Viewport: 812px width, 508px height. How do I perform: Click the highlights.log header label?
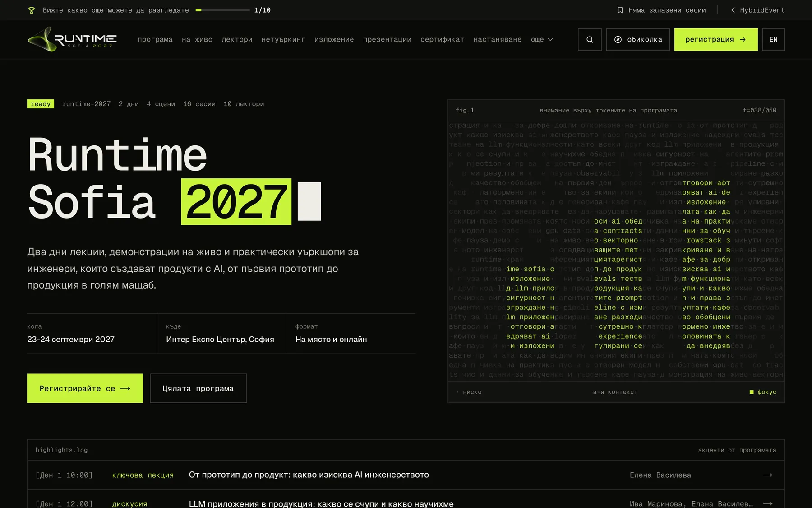click(62, 450)
